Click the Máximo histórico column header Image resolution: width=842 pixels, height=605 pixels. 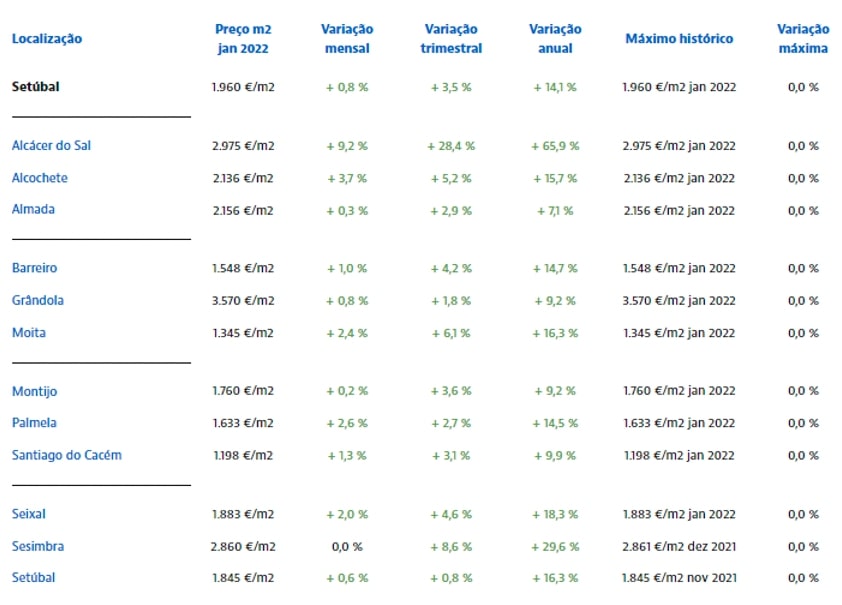click(679, 39)
